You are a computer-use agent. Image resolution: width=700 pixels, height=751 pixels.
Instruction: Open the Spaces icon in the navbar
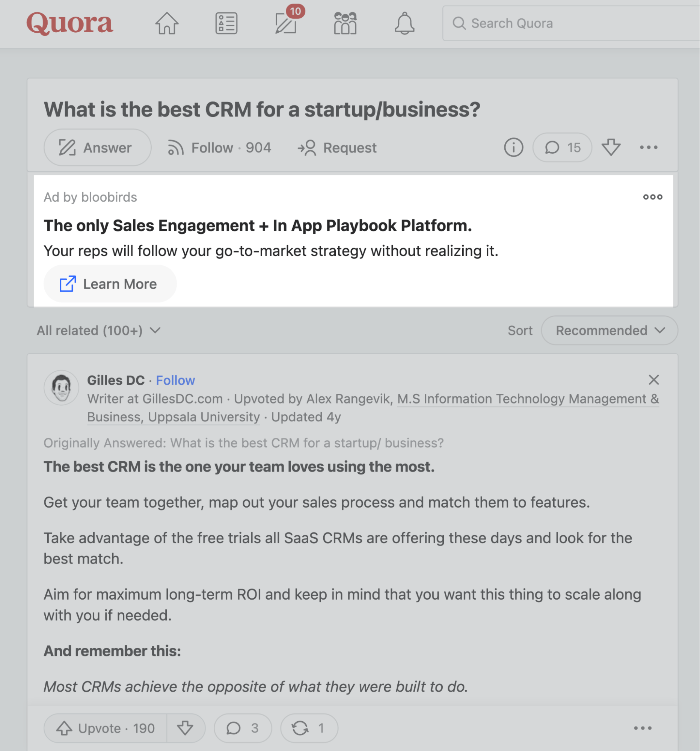click(345, 23)
